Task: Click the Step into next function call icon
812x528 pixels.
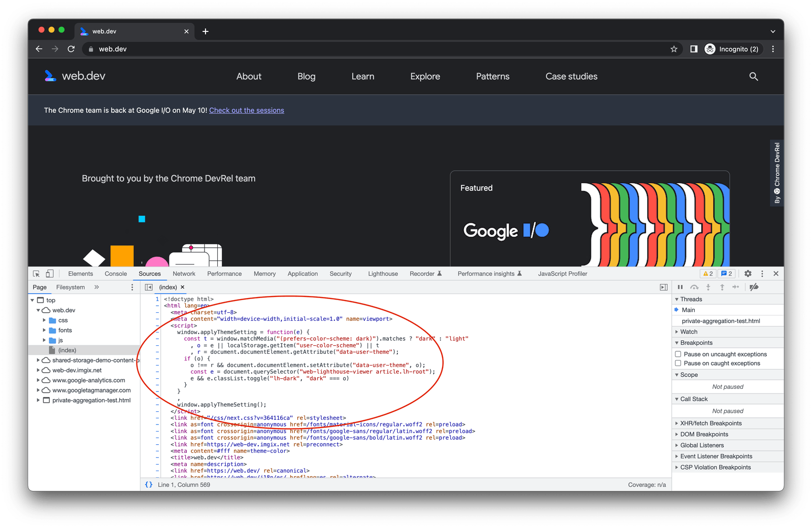Action: pyautogui.click(x=708, y=287)
